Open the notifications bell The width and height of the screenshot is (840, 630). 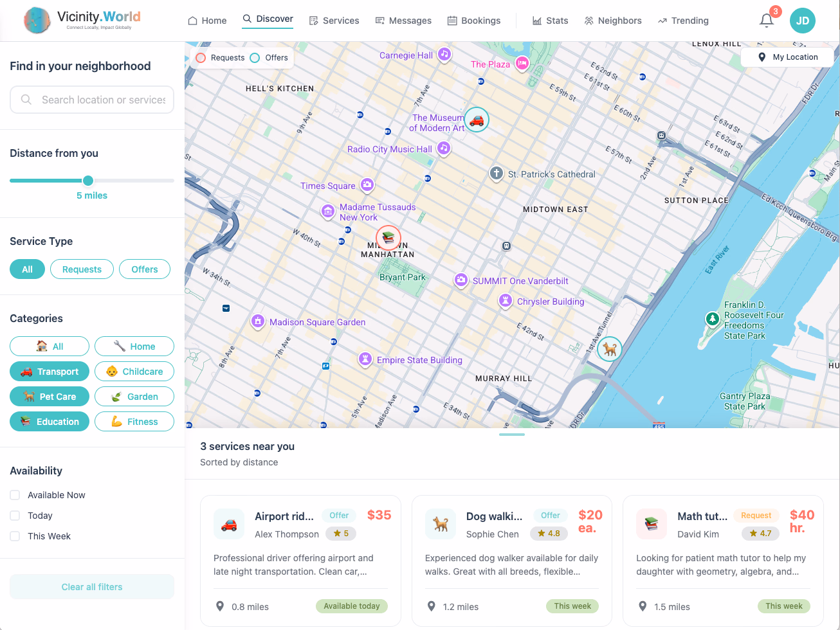pos(766,21)
